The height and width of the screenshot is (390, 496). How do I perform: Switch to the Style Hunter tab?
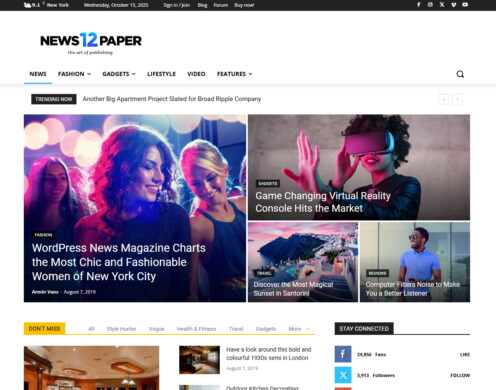coord(121,329)
